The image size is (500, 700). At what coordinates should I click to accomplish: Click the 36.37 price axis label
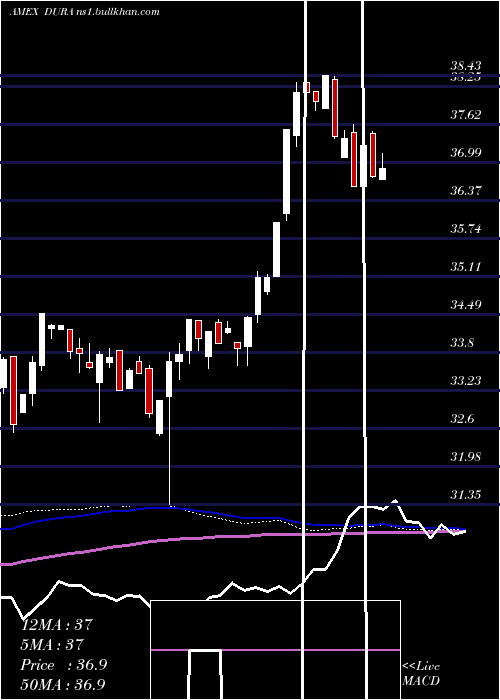click(465, 191)
